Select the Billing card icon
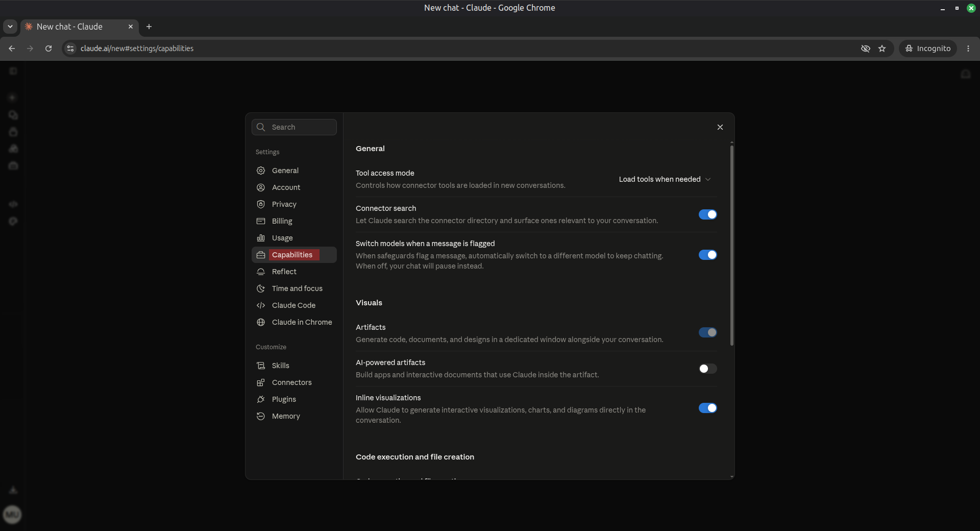The image size is (980, 531). pyautogui.click(x=261, y=221)
